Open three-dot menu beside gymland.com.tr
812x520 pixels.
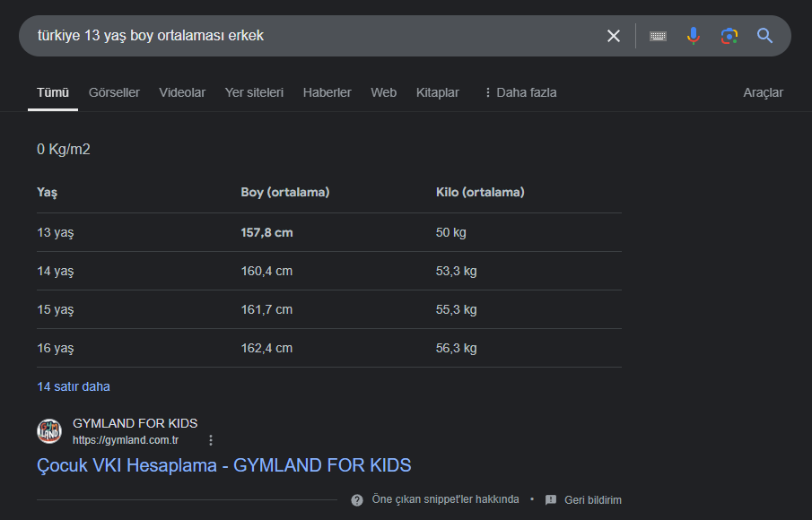(211, 440)
